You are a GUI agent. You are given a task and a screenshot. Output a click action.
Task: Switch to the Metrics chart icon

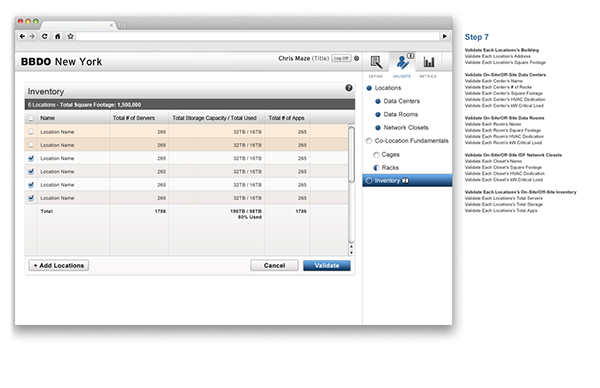[x=429, y=62]
